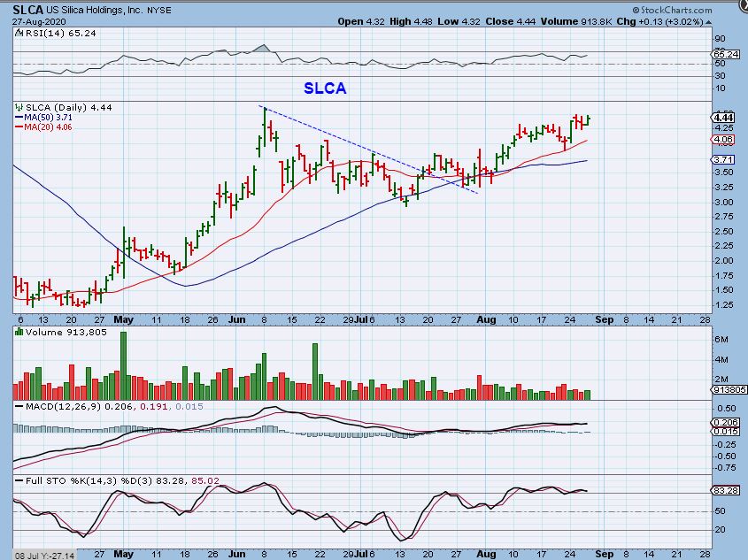Click the SLCA ticker symbol in the chart title
748x560 pixels.
28,10
